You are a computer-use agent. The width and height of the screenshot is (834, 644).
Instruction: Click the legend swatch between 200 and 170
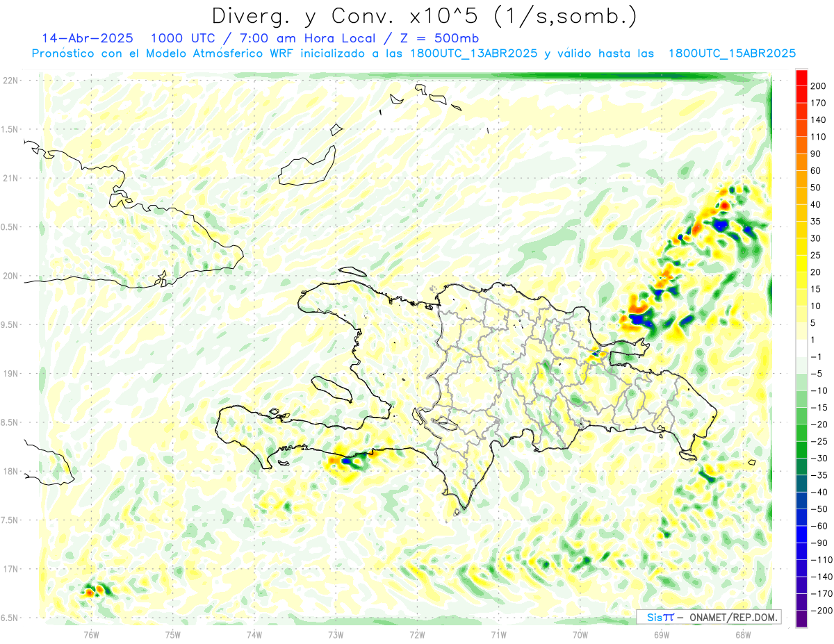click(x=802, y=94)
